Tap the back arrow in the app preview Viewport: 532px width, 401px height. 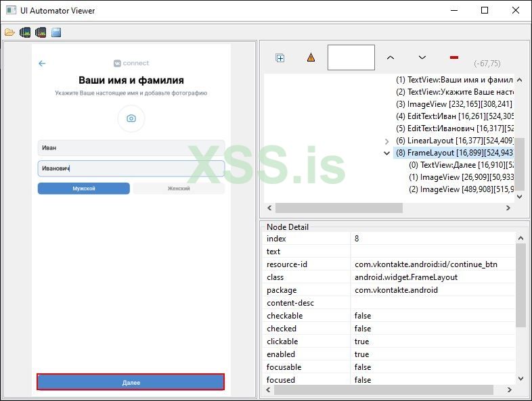click(42, 64)
